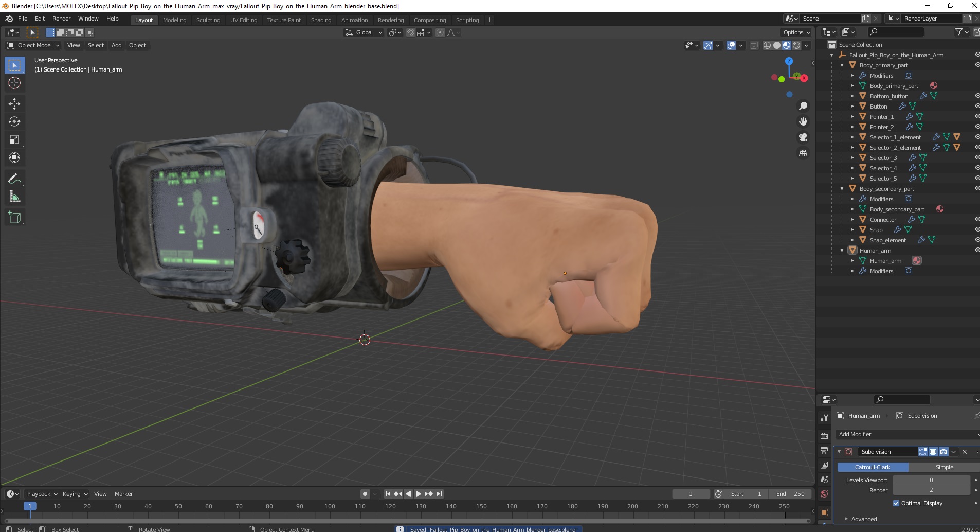Switch to the Modeling workspace tab

click(174, 20)
